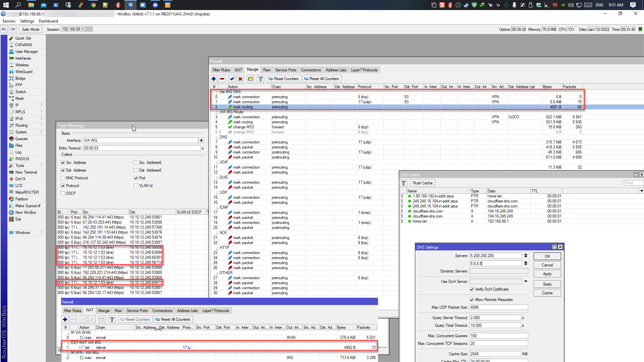This screenshot has width=644, height=362.
Task: Click the filter funnel icon in DNS Cache
Action: click(404, 183)
